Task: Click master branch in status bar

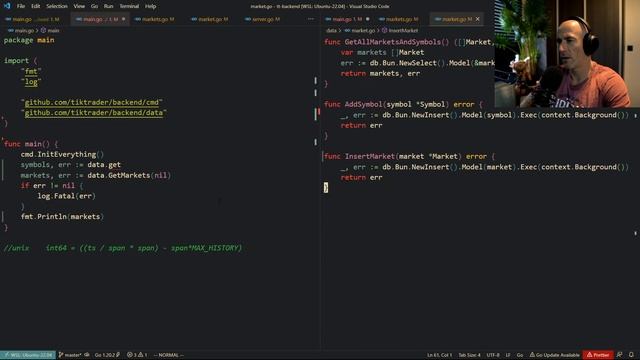Action: click(70, 355)
